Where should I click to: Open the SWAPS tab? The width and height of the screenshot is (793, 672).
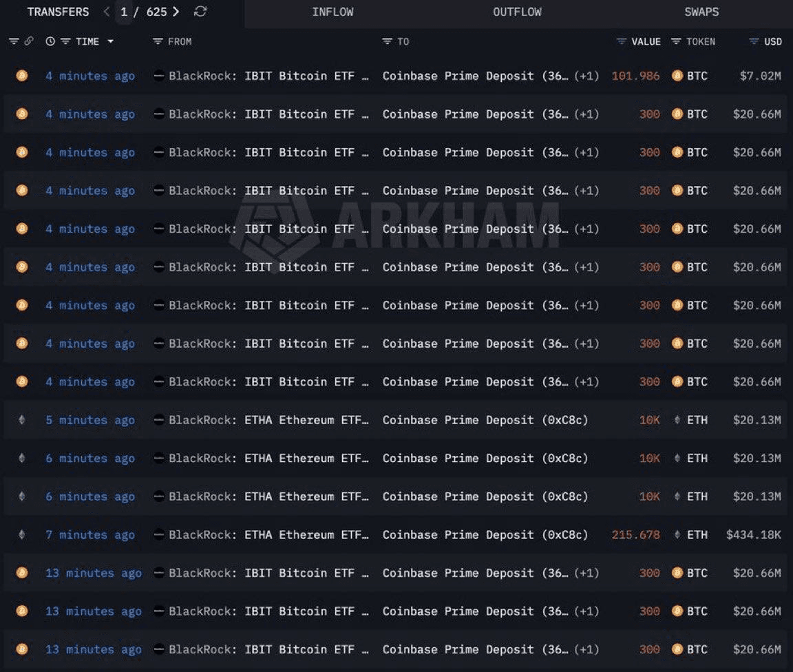[701, 12]
